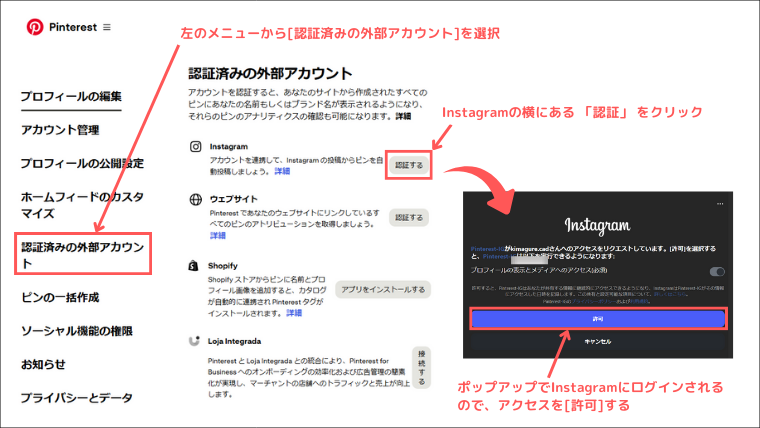Screen dimensions: 760x428
Task: Open アカウント管理 in the sidebar
Action: [60, 130]
